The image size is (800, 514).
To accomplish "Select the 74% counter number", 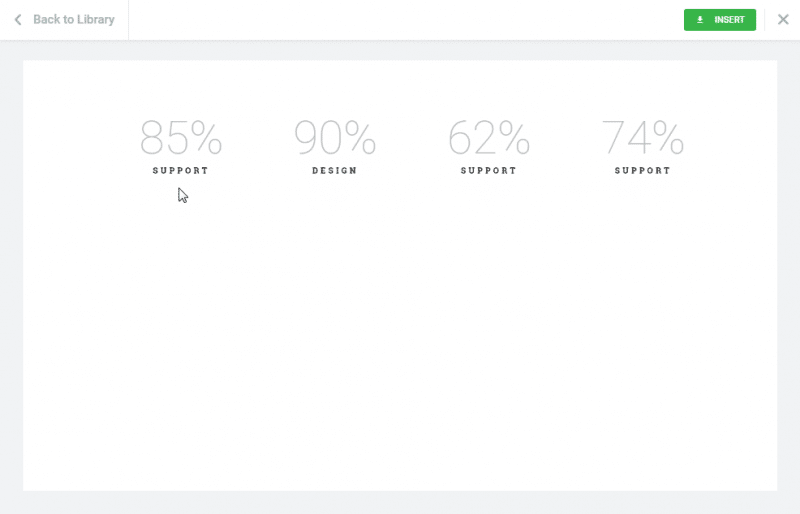I will (642, 137).
